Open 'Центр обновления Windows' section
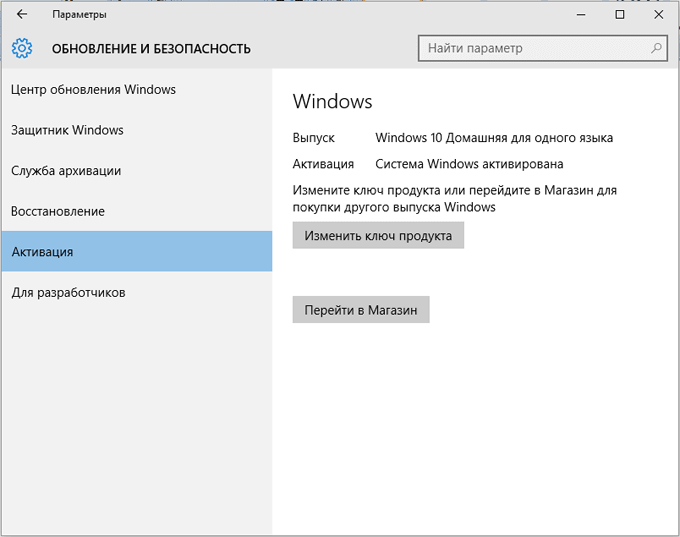The height and width of the screenshot is (537, 680). (x=137, y=89)
